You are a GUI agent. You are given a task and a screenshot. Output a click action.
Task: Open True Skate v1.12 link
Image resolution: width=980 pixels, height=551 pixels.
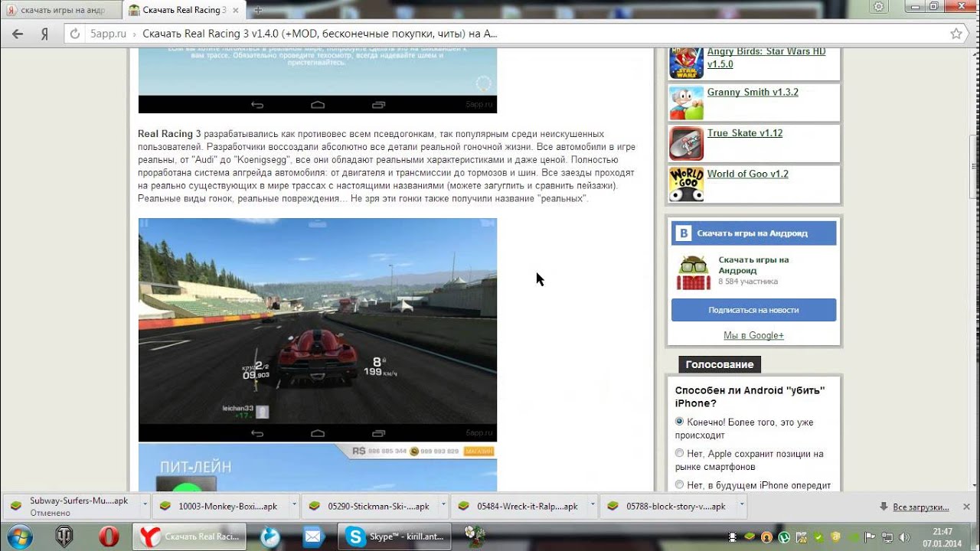(x=745, y=132)
